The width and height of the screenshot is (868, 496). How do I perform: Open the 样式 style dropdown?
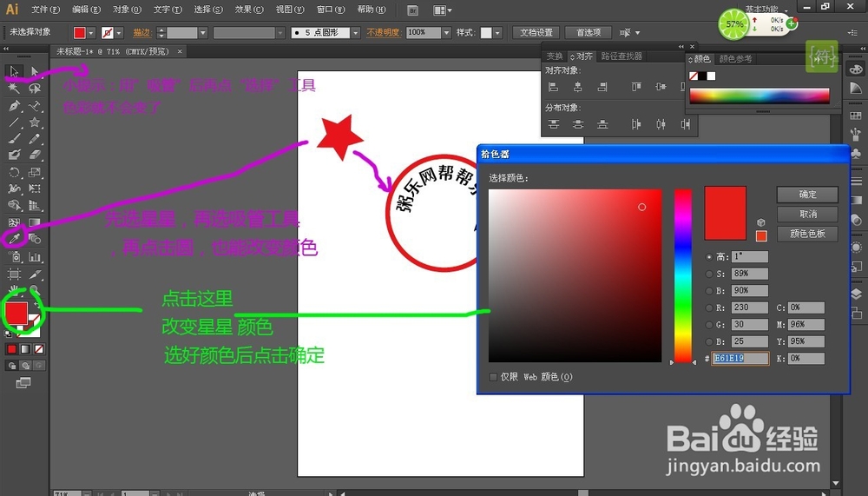[497, 33]
